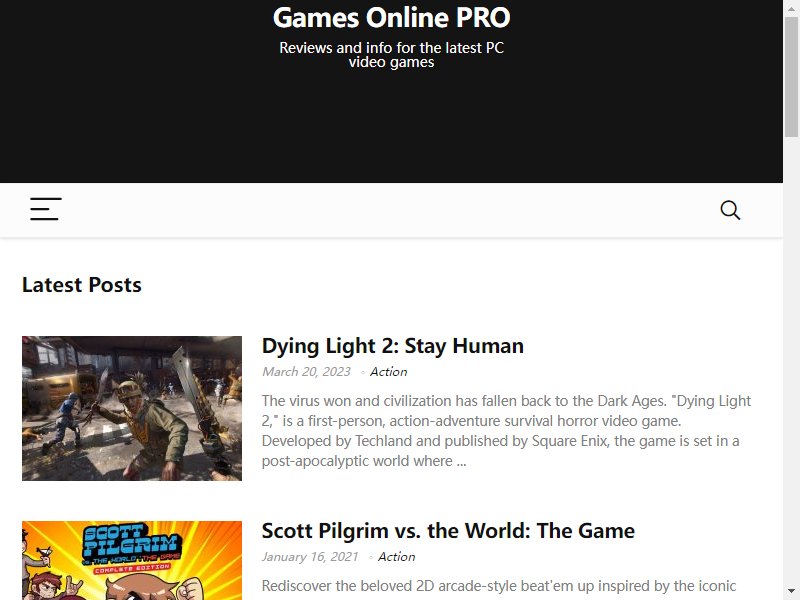This screenshot has width=800, height=600.
Task: Click the Scott Pilgrim excerpt text
Action: [499, 586]
